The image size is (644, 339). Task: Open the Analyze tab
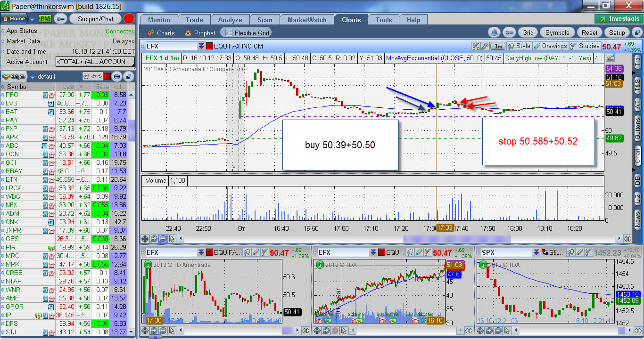coord(230,20)
